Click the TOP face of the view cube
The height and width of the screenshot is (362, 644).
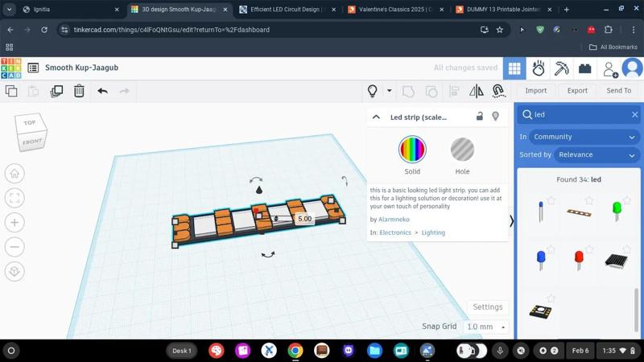pyautogui.click(x=30, y=123)
